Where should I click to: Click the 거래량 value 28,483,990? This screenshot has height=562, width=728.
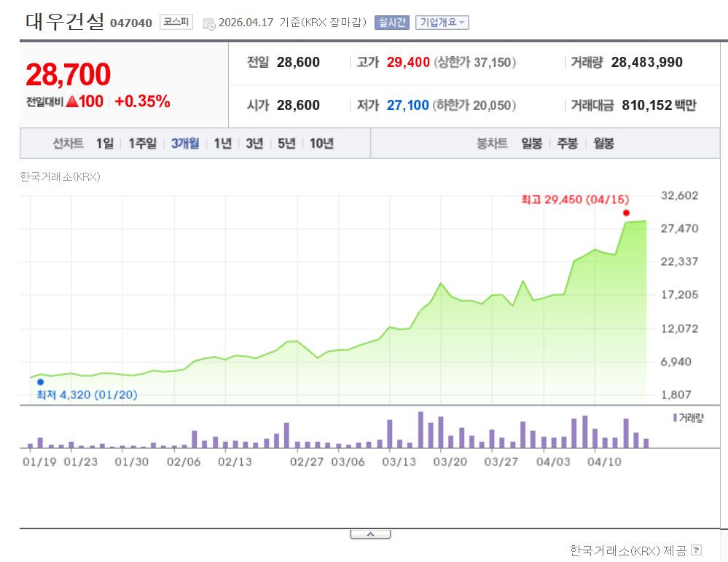coord(647,62)
